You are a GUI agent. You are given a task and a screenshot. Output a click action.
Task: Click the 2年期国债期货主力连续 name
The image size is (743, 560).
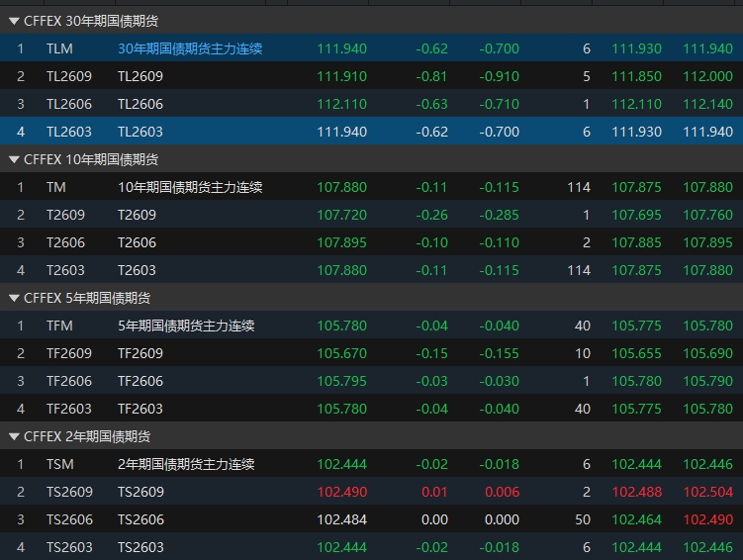click(186, 464)
